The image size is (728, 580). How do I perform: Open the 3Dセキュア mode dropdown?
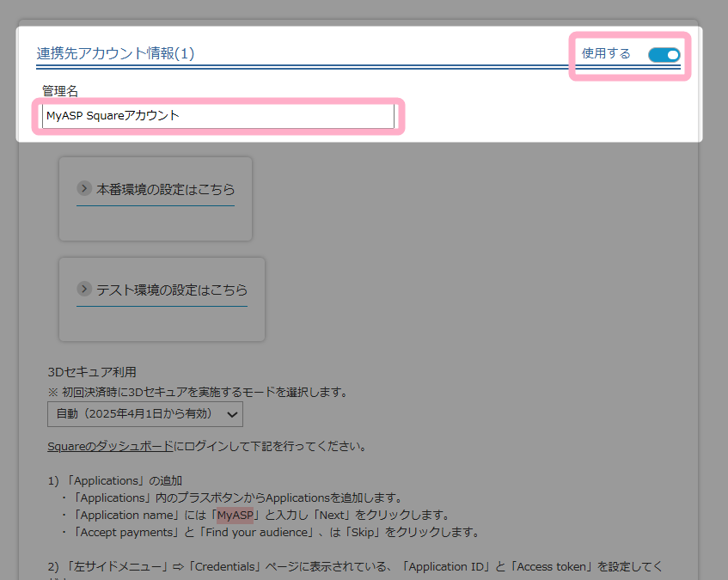point(144,414)
